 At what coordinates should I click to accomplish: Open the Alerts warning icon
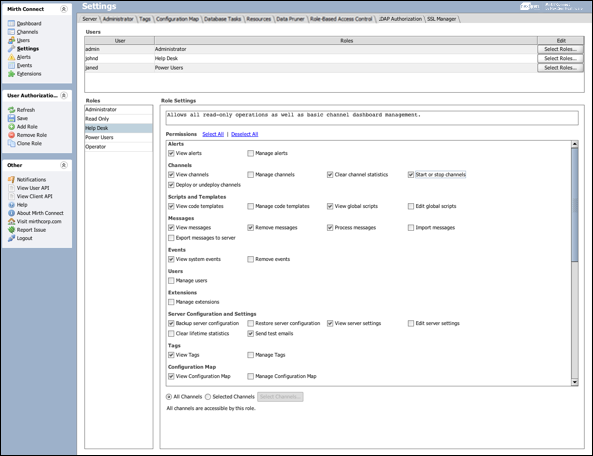[11, 57]
